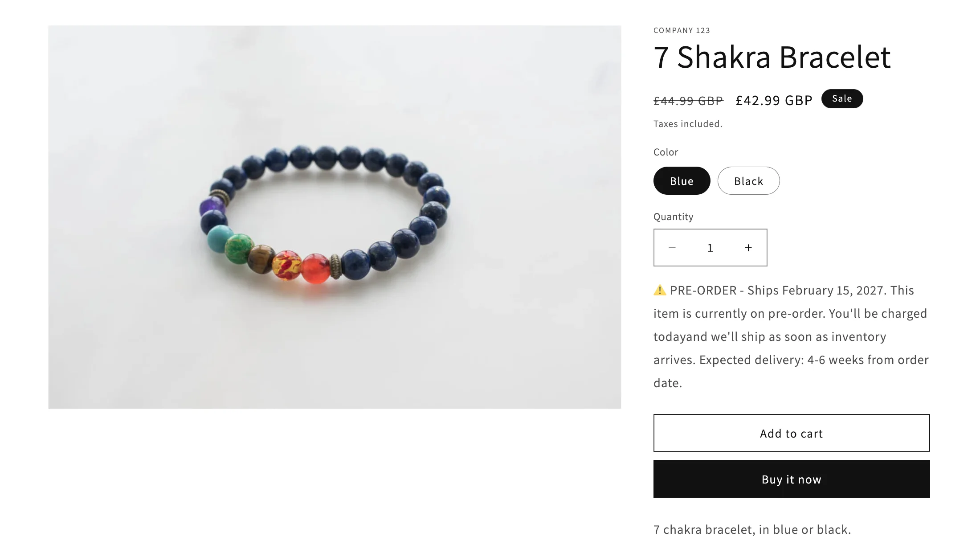Focus the quantity number field

click(x=710, y=248)
